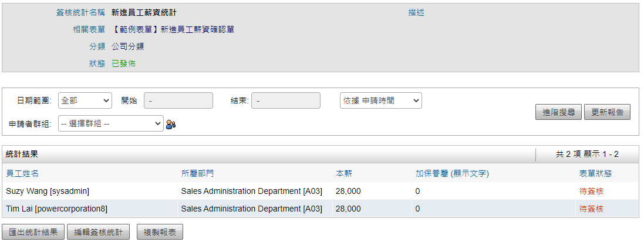Image resolution: width=644 pixels, height=245 pixels.
Task: Click the 結束 date input field
Action: coord(286,100)
